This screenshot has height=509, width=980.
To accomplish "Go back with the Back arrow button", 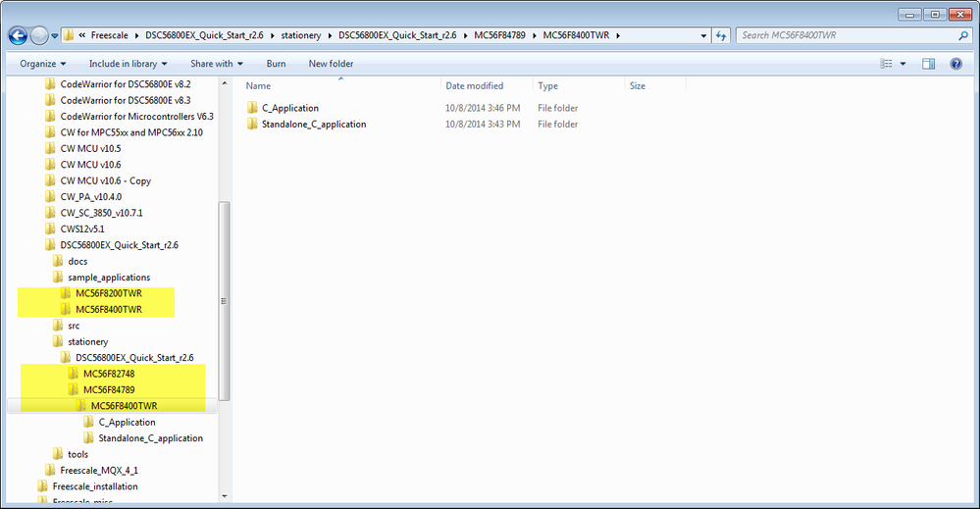I will click(18, 35).
